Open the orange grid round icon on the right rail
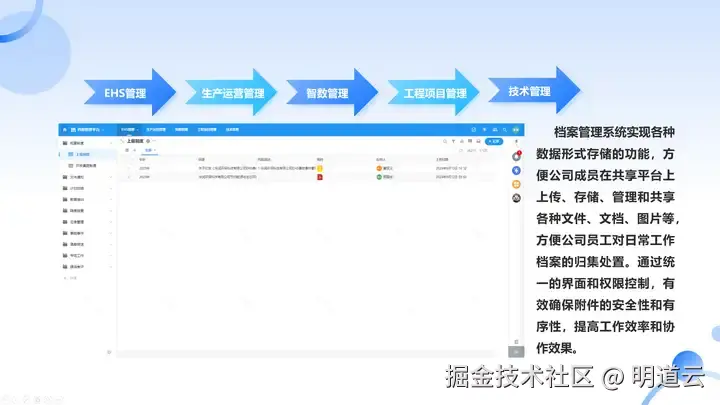 coord(516,185)
